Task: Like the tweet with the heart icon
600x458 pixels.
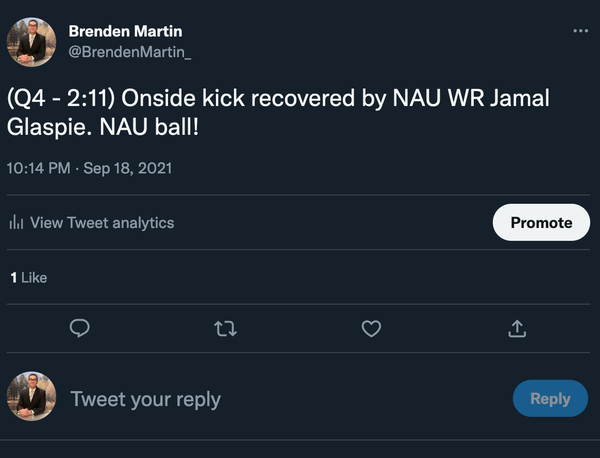Action: (371, 328)
